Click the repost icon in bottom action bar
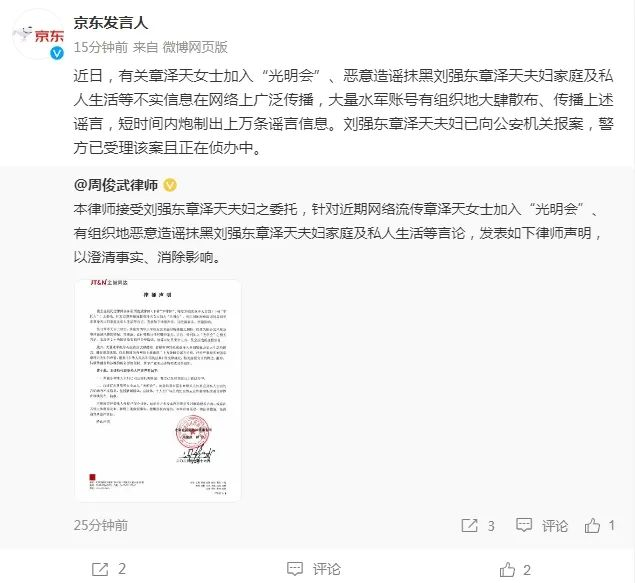Viewport: 635px width, 583px height. [100, 569]
